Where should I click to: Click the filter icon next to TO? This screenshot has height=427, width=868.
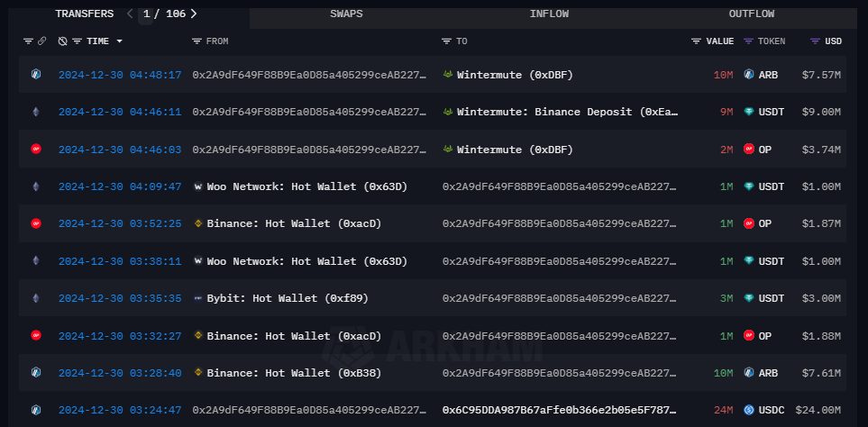tap(446, 41)
